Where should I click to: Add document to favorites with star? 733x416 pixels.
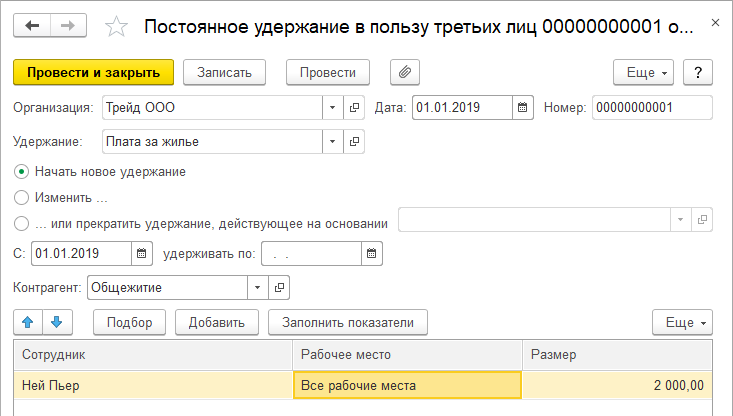click(x=116, y=27)
